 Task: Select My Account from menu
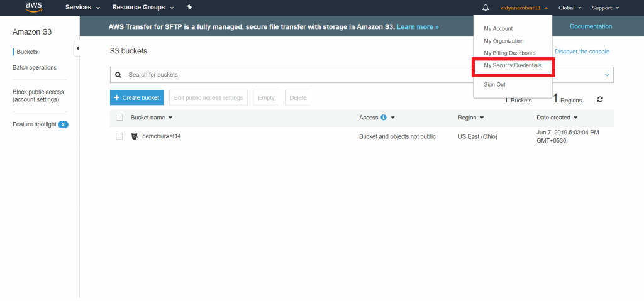coord(498,29)
